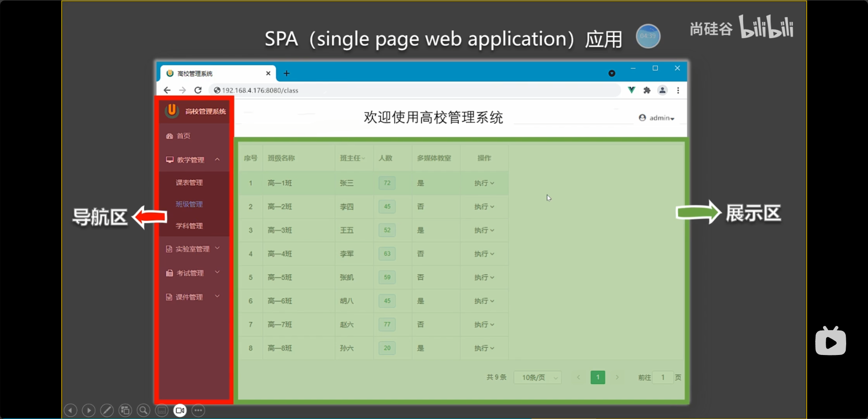Image resolution: width=868 pixels, height=419 pixels.
Task: Open more slideshow options (three dots)
Action: 198,410
